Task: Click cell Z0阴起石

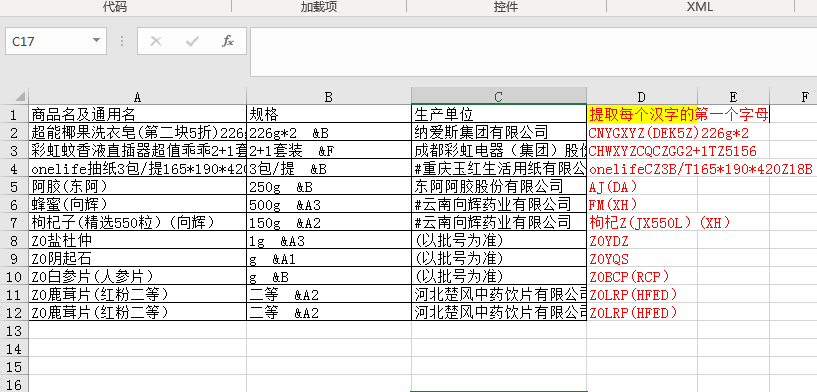Action: coord(138,259)
